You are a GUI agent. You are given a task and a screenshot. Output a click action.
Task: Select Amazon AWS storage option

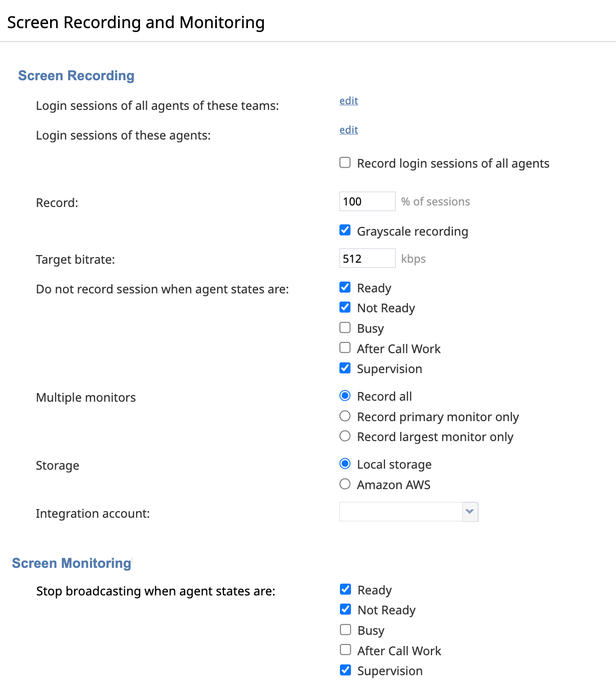click(345, 484)
